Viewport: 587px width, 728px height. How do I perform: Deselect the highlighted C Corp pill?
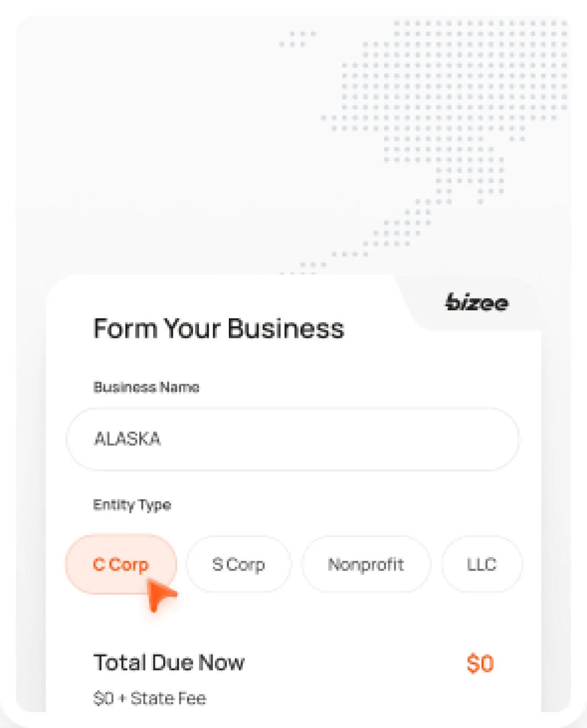click(121, 564)
